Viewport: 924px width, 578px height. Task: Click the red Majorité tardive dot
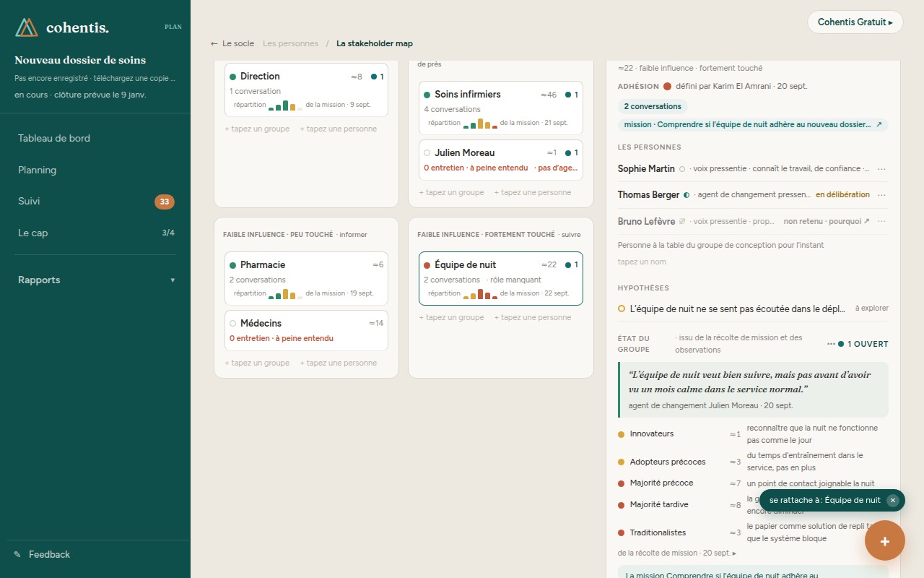621,505
